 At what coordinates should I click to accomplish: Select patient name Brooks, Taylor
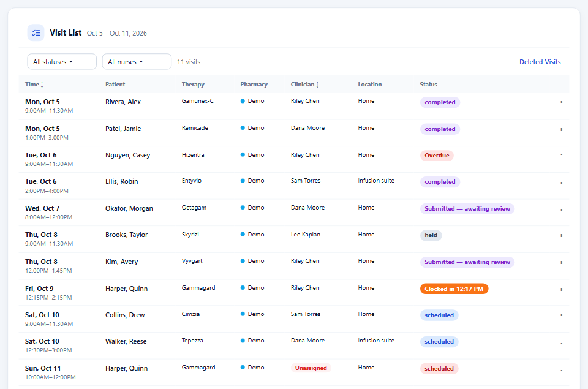click(126, 235)
